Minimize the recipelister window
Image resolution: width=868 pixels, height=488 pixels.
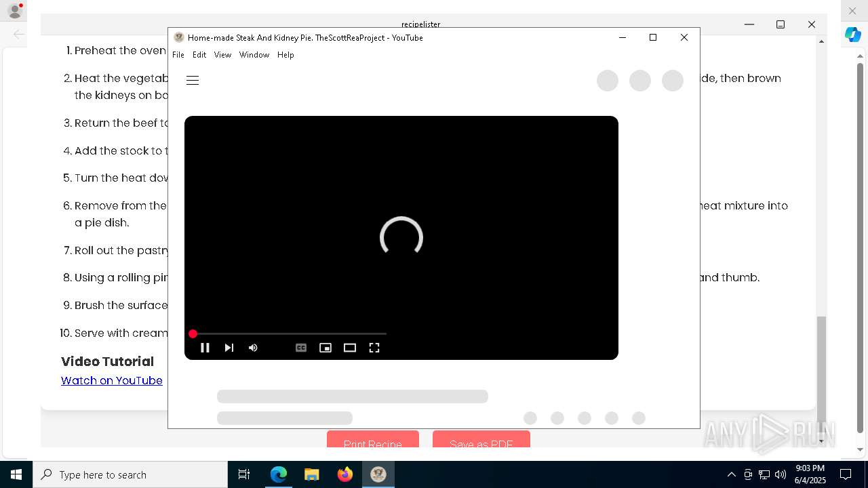pos(749,24)
